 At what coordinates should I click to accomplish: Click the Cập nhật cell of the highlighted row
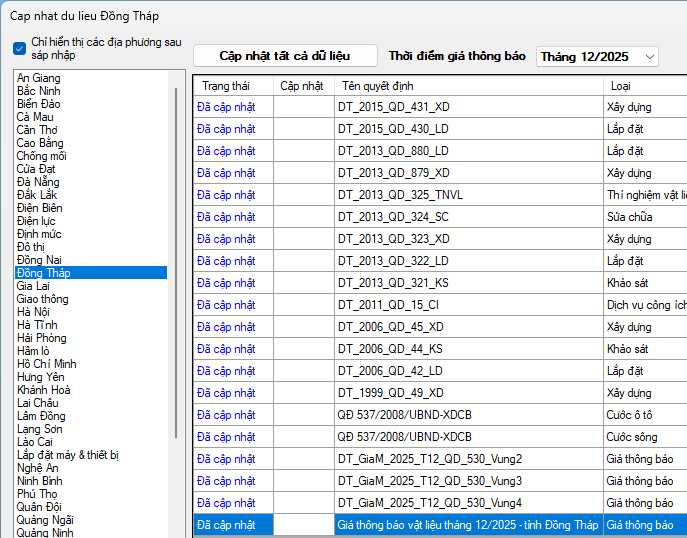tap(304, 525)
